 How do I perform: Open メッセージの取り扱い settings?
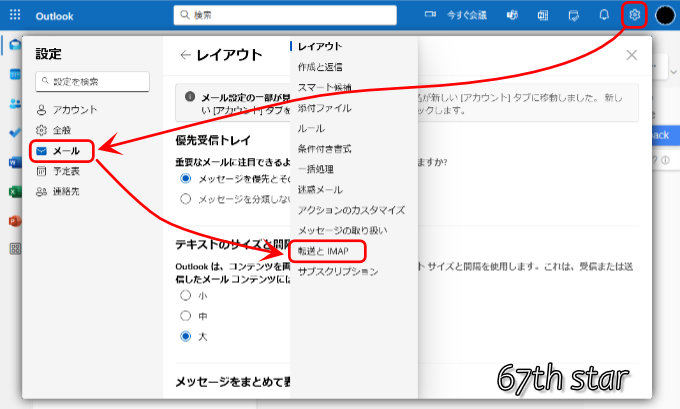(x=342, y=230)
